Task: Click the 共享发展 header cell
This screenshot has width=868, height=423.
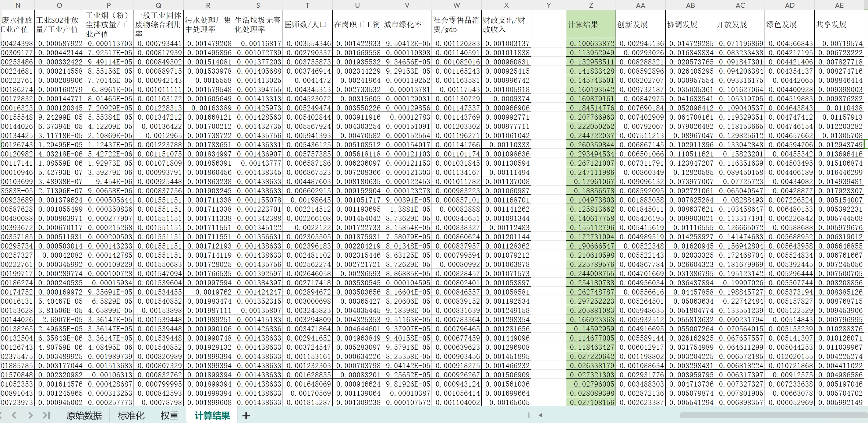Action: click(839, 24)
